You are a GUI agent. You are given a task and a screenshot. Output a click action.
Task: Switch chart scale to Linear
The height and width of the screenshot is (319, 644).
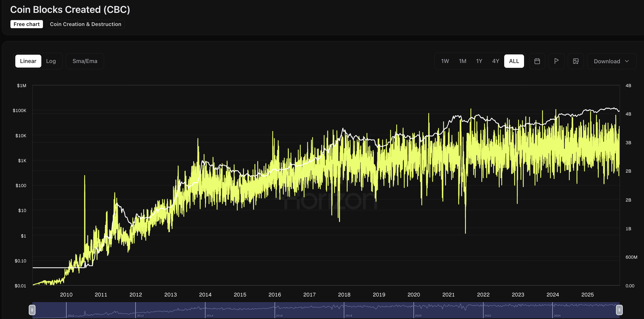click(x=28, y=61)
